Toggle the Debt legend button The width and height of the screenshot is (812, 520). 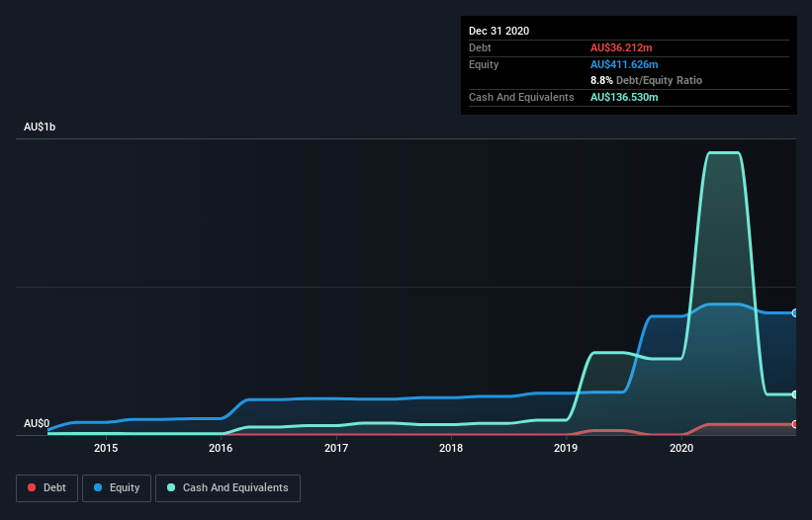[46, 488]
